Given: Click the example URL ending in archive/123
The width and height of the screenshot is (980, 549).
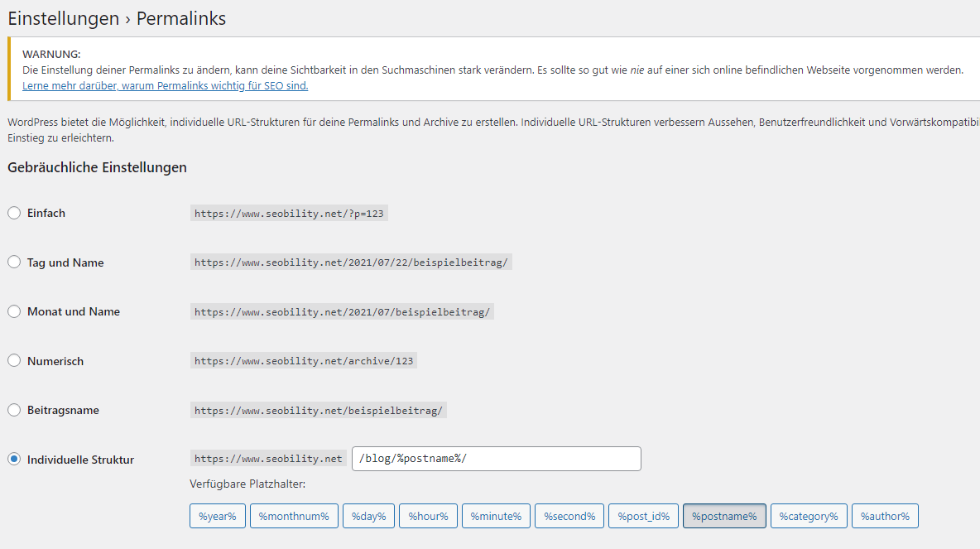Looking at the screenshot, I should tap(304, 361).
